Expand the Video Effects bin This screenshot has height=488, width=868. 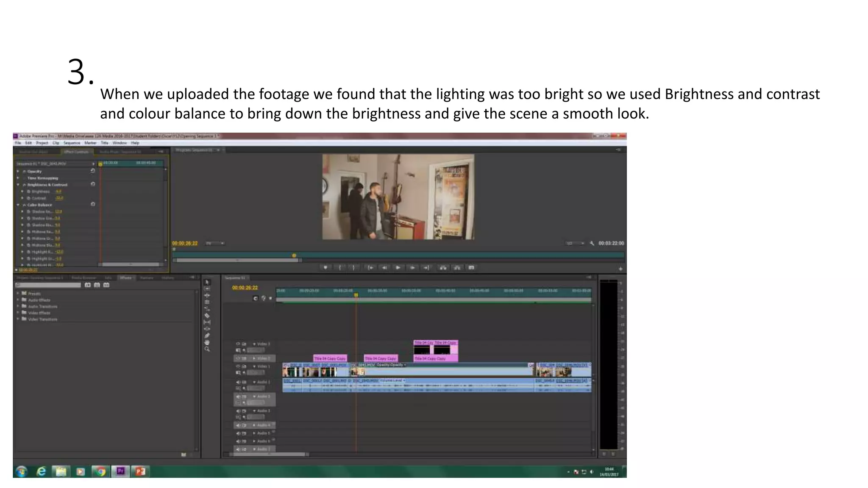18,313
